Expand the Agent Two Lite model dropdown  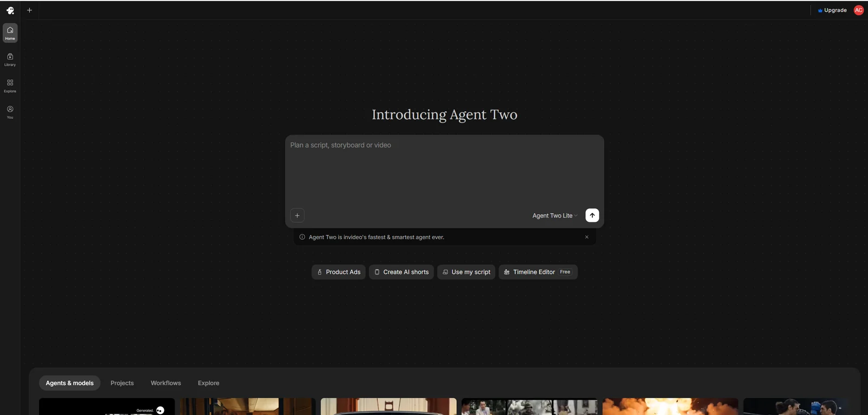(555, 215)
